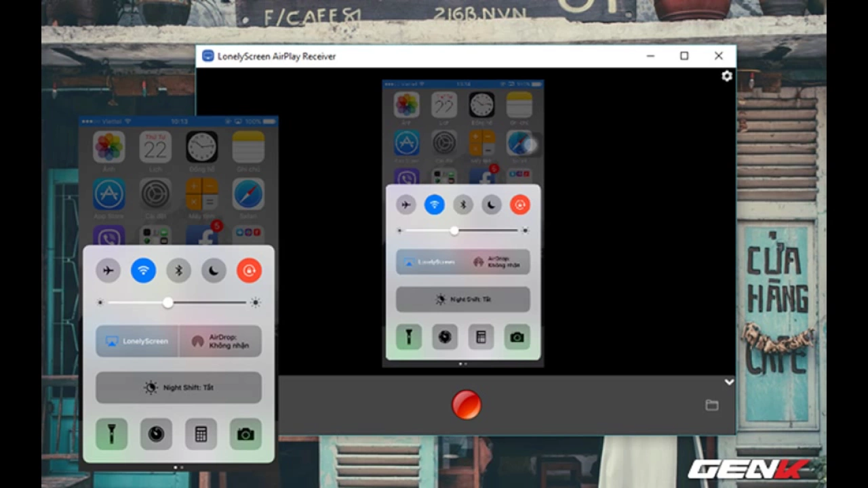868x488 pixels.
Task: Collapse the LonelyScreen record bar chevron
Action: [x=729, y=382]
